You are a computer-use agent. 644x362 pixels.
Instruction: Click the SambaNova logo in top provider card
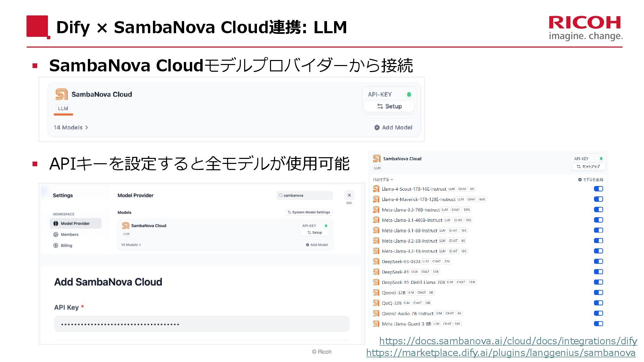61,94
